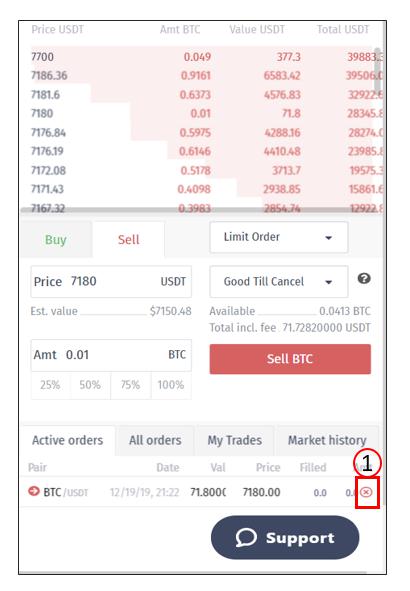
Task: Select 100% amount option
Action: 171,385
